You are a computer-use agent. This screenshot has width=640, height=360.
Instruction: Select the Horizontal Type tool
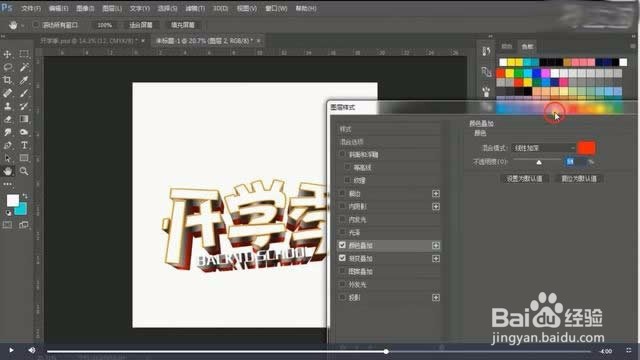pyautogui.click(x=24, y=145)
